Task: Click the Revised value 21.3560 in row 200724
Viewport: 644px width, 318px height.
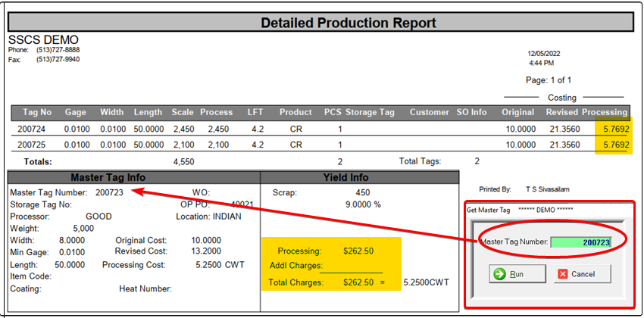Action: (x=564, y=129)
